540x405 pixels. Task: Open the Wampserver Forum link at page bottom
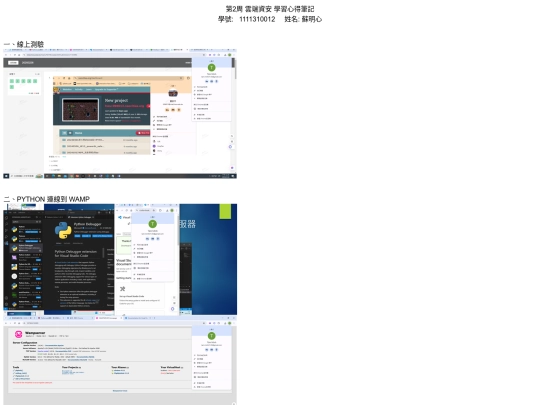pos(120,391)
